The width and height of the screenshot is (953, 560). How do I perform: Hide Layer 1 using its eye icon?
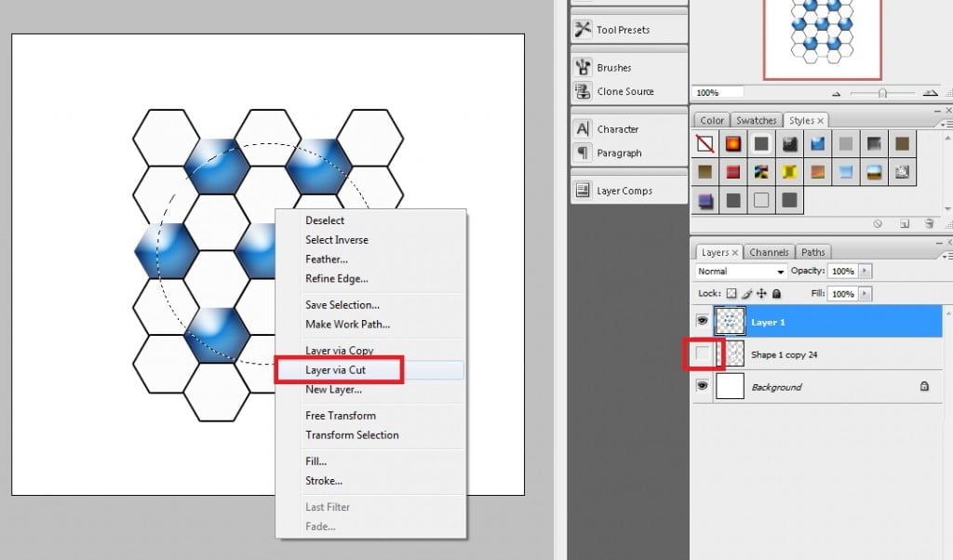click(x=702, y=321)
